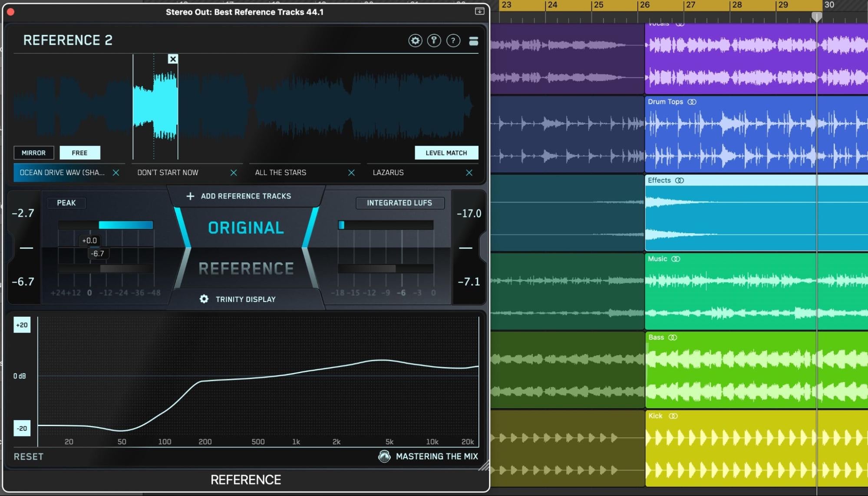Close the loop selection with the X icon
Screen dimensions: 868x496
click(173, 59)
